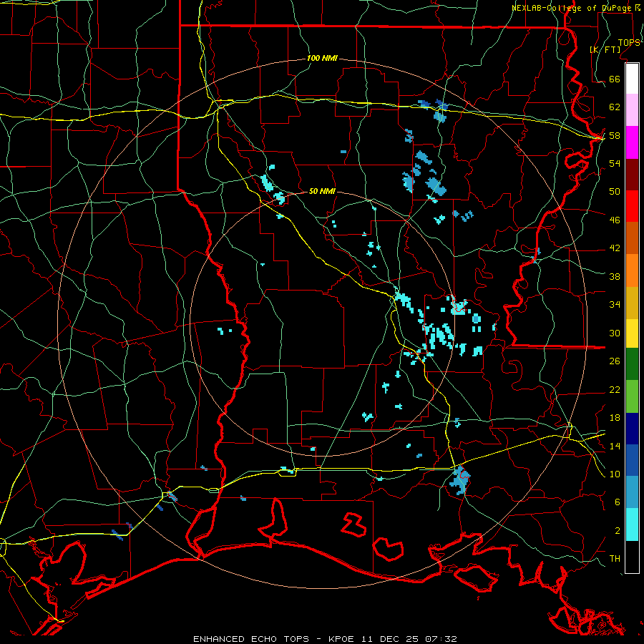Click the bright red legend swatch
This screenshot has width=644, height=644.
tap(632, 206)
